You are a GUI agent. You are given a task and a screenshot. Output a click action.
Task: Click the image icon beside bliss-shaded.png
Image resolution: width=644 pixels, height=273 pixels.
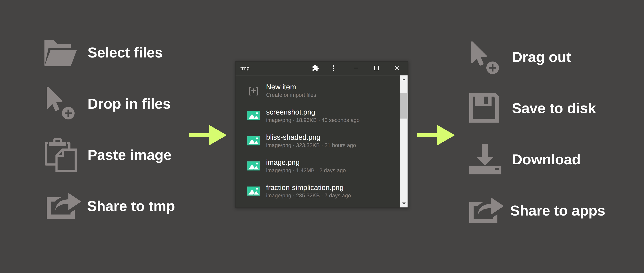pyautogui.click(x=253, y=141)
